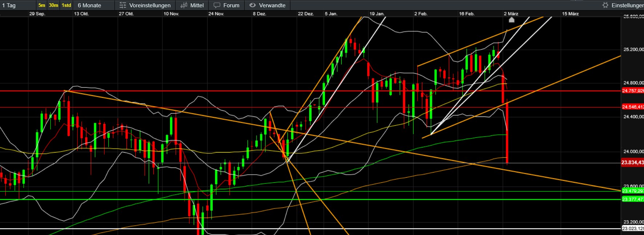644x235 pixels.
Task: Switch to the 30m interval
Action: click(x=53, y=5)
